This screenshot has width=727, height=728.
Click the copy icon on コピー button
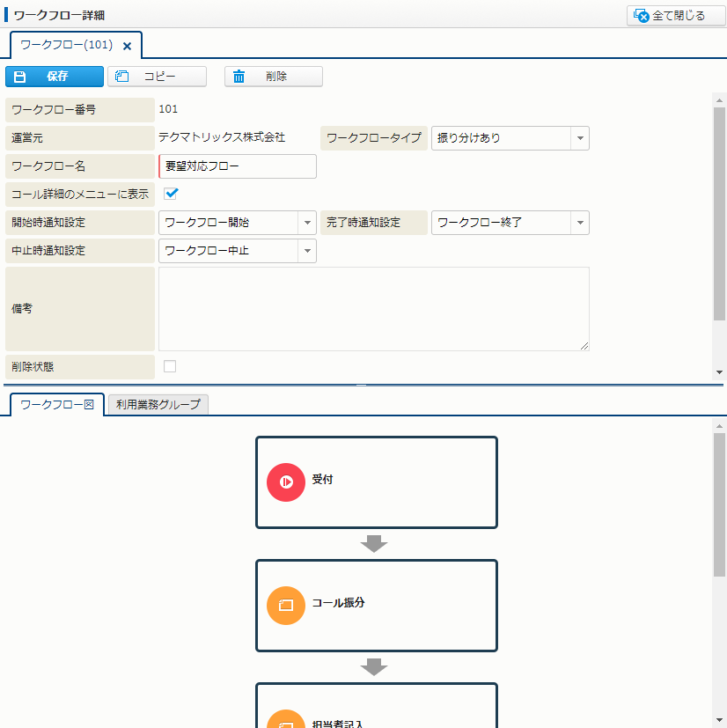(122, 77)
